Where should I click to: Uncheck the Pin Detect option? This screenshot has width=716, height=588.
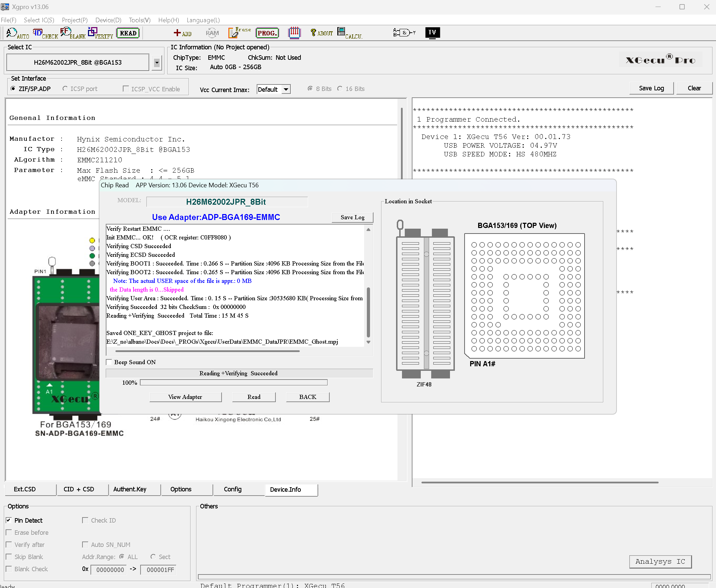coord(9,520)
